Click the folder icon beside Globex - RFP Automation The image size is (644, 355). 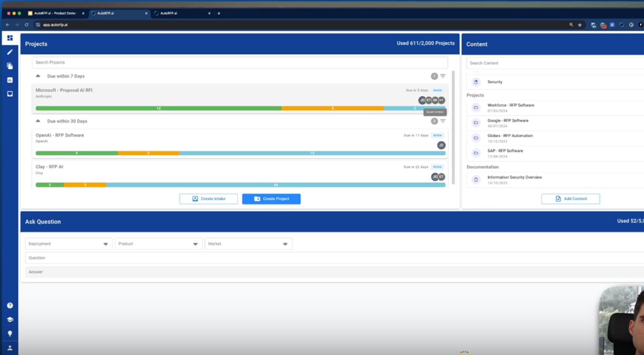(x=476, y=138)
